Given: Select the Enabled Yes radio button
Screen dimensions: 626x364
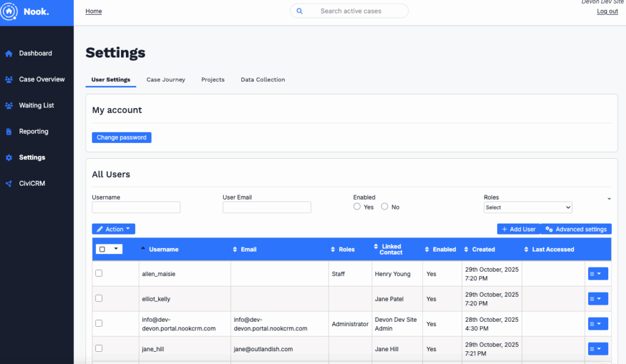Looking at the screenshot, I should 357,207.
